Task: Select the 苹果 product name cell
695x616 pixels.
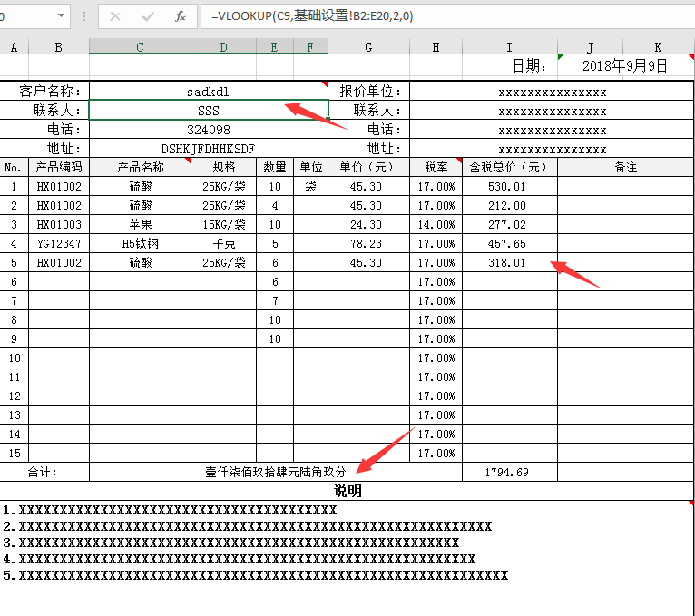Action: (140, 225)
